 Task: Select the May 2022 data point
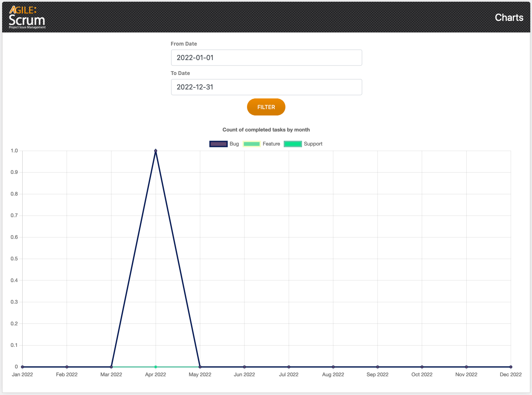[x=200, y=367]
